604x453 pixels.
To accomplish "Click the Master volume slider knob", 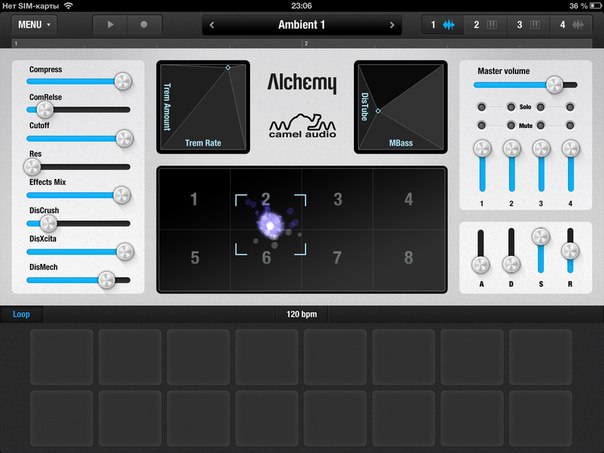I will point(555,85).
